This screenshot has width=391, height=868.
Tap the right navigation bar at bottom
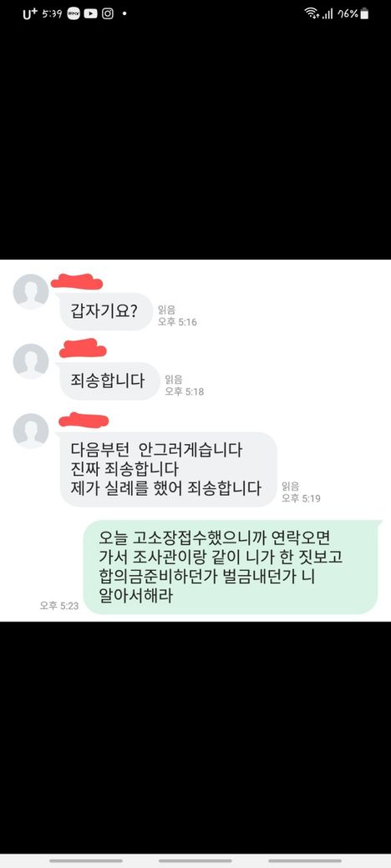(305, 860)
